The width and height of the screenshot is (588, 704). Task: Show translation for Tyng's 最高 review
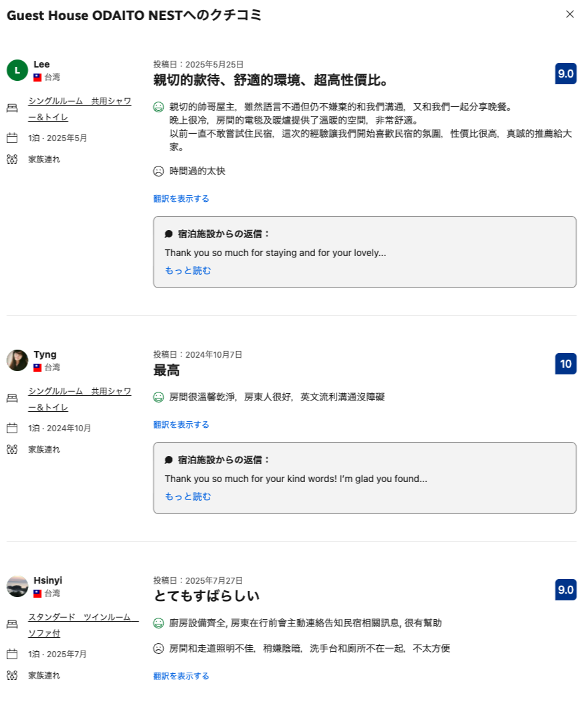click(x=181, y=425)
